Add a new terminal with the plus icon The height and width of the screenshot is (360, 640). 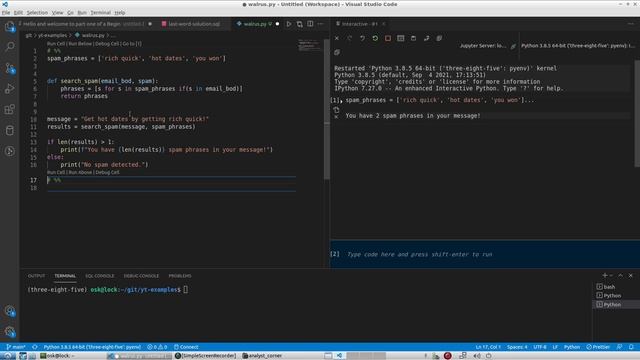point(604,276)
